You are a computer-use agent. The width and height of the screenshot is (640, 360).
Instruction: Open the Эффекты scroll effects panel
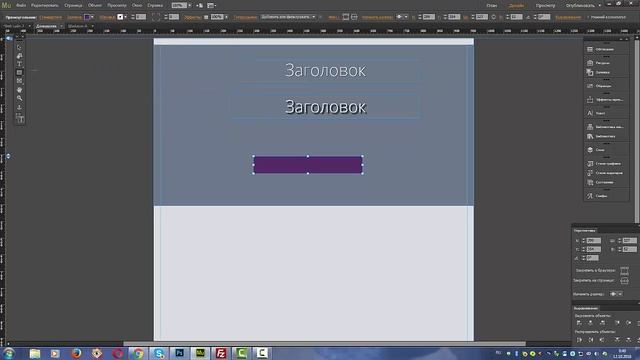coord(606,100)
